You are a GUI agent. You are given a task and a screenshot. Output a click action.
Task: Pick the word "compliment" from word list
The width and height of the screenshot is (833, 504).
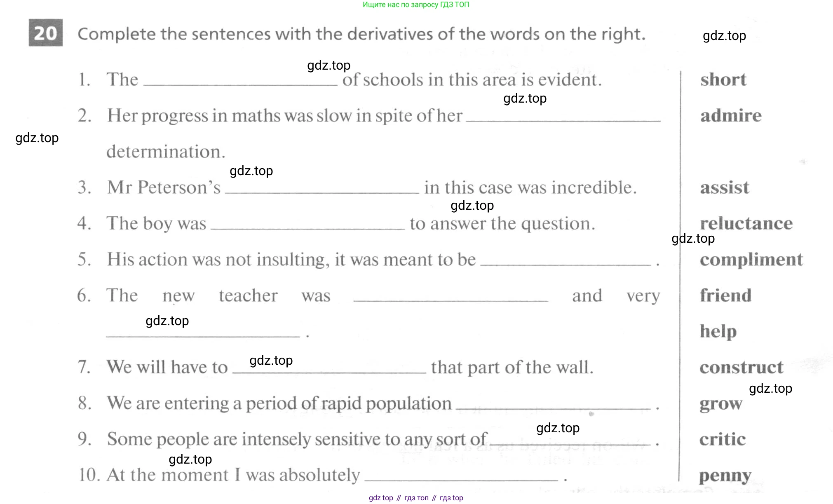751,260
